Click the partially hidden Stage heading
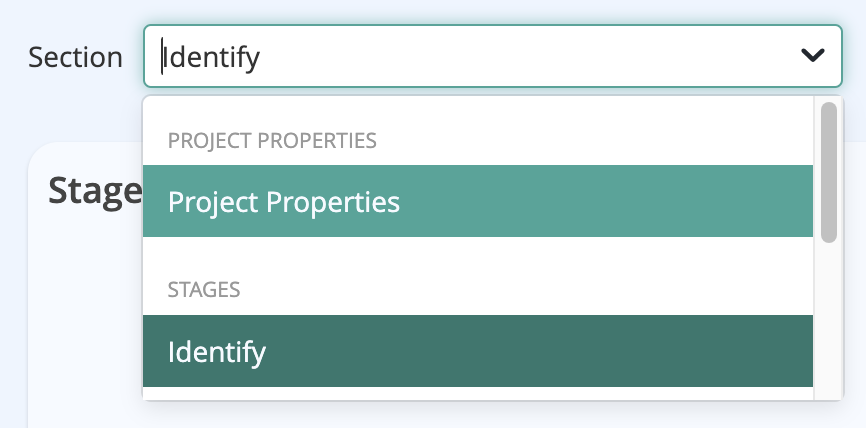Image resolution: width=866 pixels, height=428 pixels. pos(95,190)
